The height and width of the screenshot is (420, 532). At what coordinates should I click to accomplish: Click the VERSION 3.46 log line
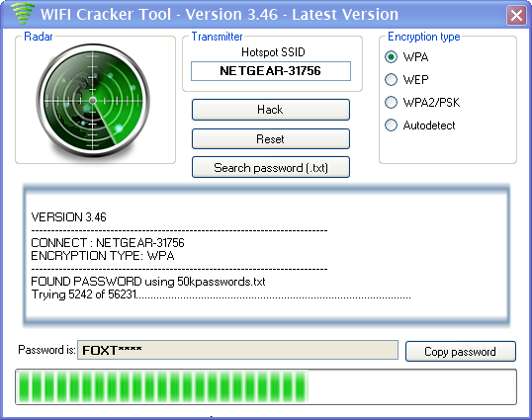[x=68, y=217]
